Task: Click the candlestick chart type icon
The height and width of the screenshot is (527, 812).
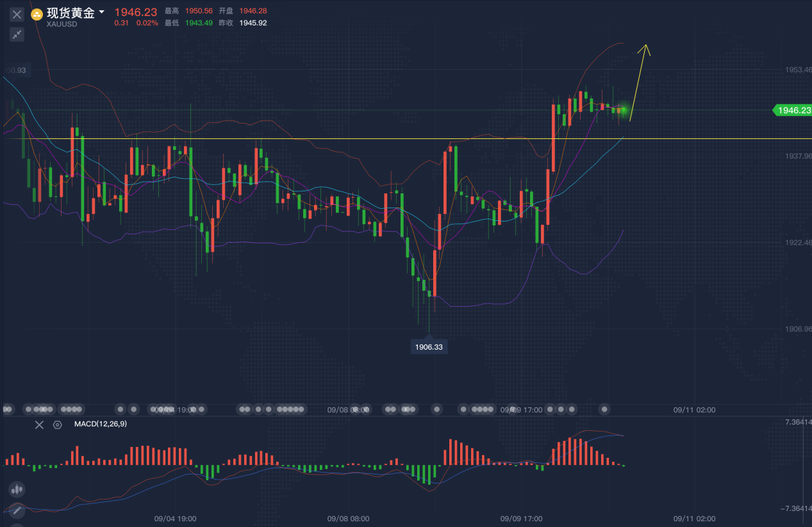Action: click(17, 490)
